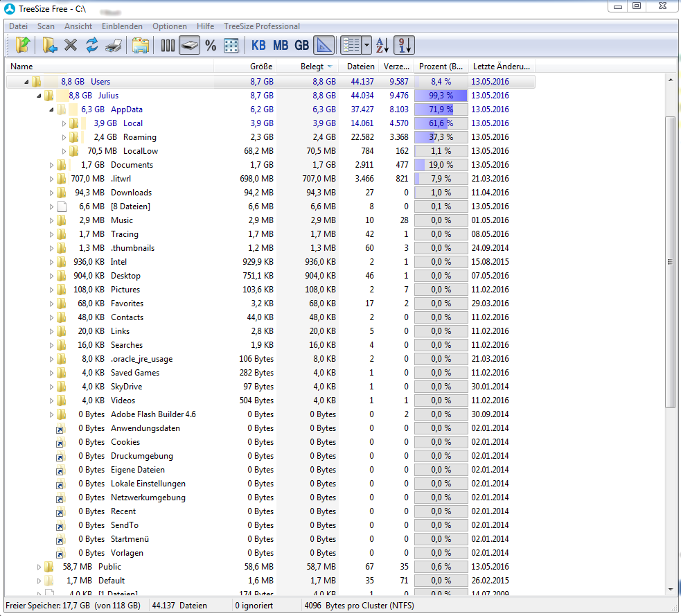Sort by the Letzte Änderung column header
Screen dimensions: 681x616
(x=501, y=67)
